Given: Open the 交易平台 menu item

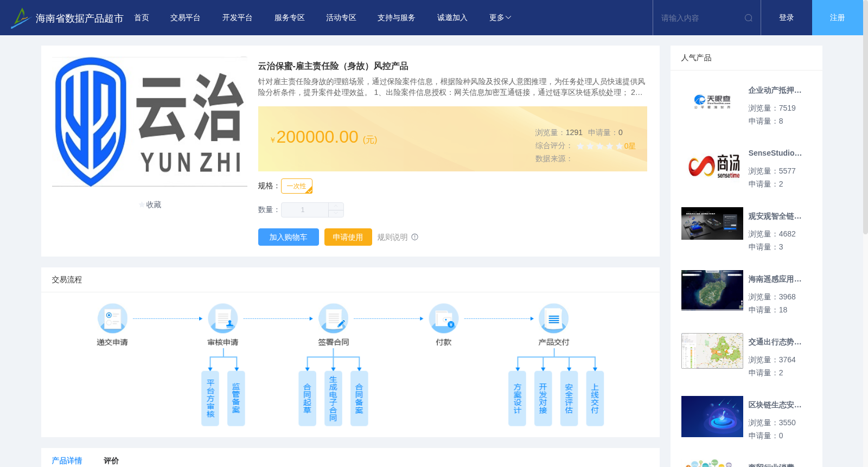Looking at the screenshot, I should pos(186,18).
